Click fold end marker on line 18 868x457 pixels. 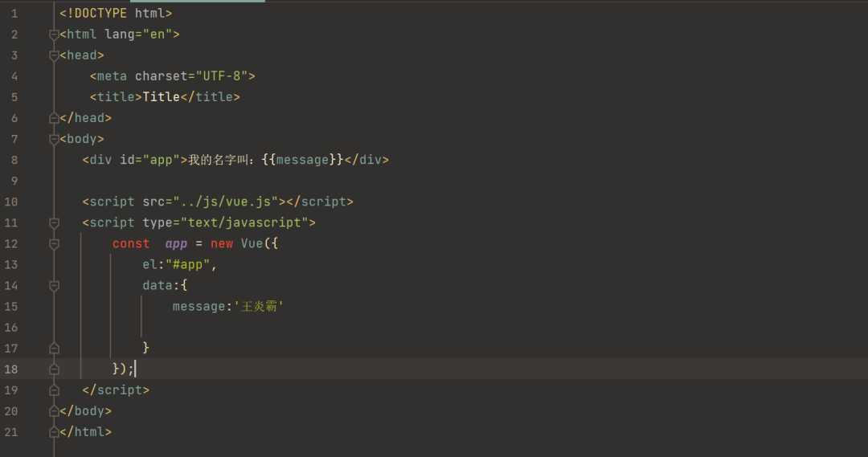coord(54,369)
